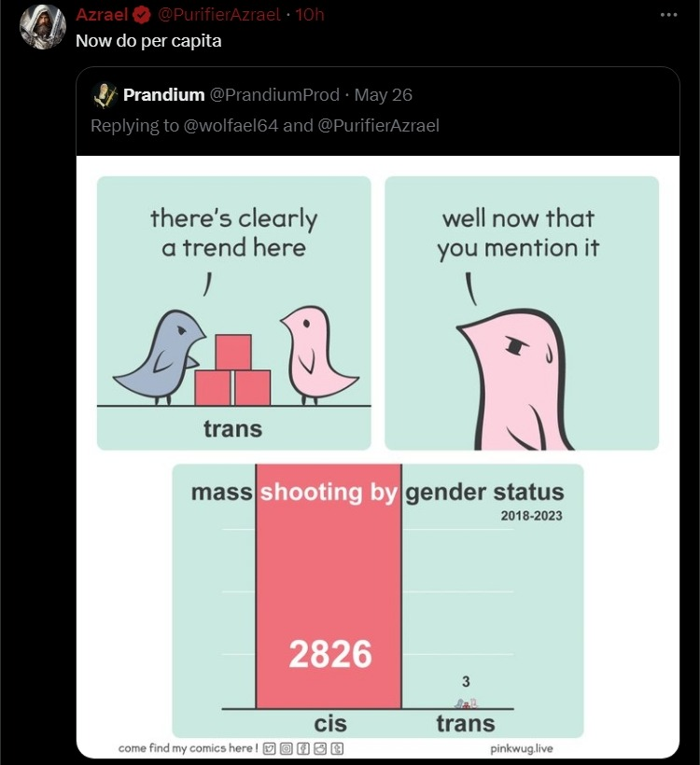Click the Instagram icon in comic footer
The image size is (700, 765).
[x=287, y=748]
